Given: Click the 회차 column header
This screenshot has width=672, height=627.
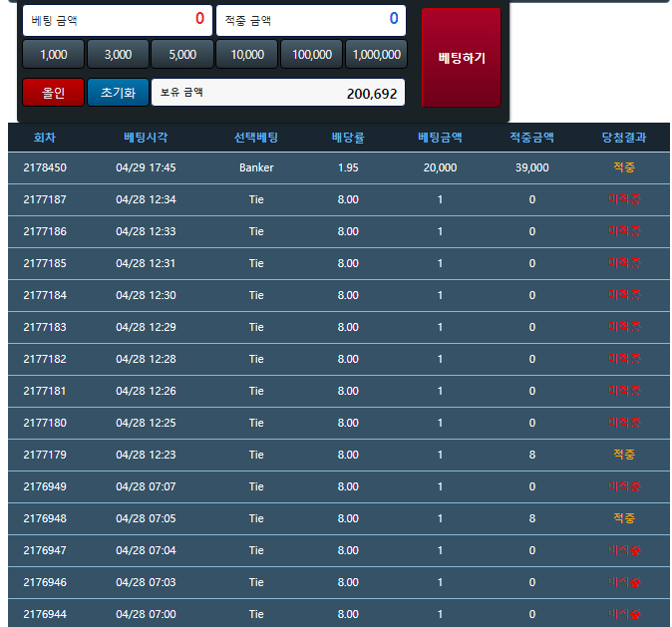Looking at the screenshot, I should [x=45, y=138].
